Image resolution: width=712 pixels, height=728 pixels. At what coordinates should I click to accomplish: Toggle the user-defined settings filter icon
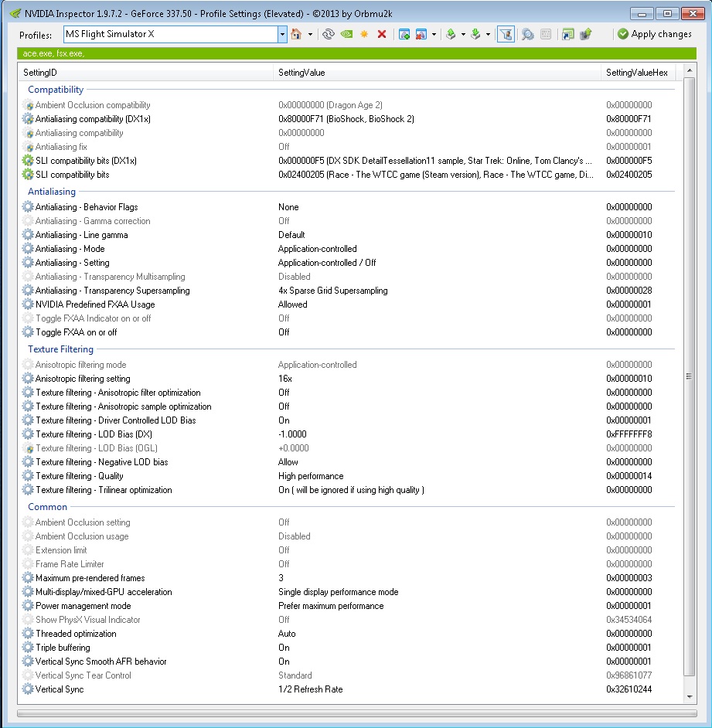[x=506, y=34]
